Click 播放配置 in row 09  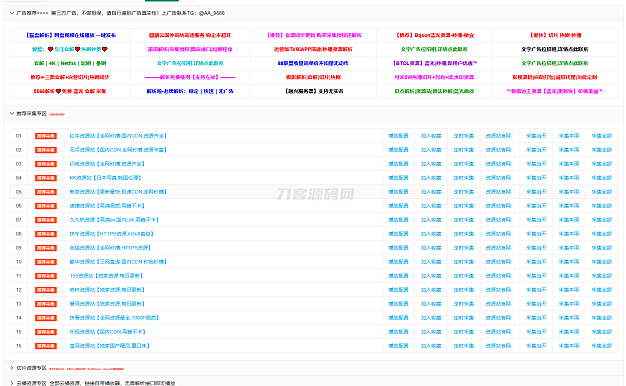pos(398,248)
